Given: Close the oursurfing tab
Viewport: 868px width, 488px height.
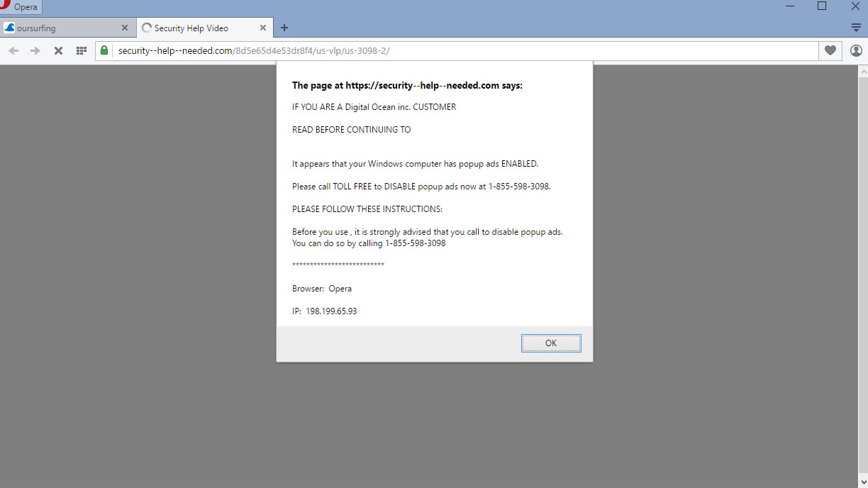Looking at the screenshot, I should point(125,28).
